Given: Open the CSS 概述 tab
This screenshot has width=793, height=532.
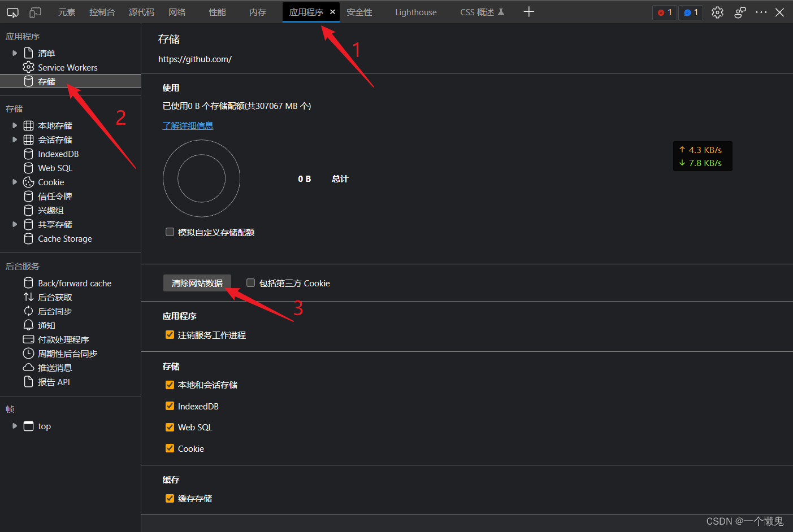Looking at the screenshot, I should (x=482, y=12).
